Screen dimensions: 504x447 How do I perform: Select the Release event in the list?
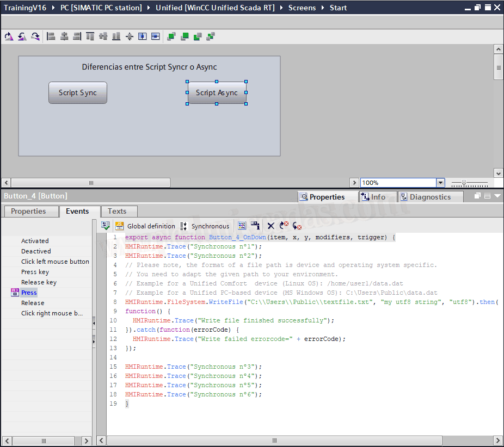pyautogui.click(x=33, y=303)
